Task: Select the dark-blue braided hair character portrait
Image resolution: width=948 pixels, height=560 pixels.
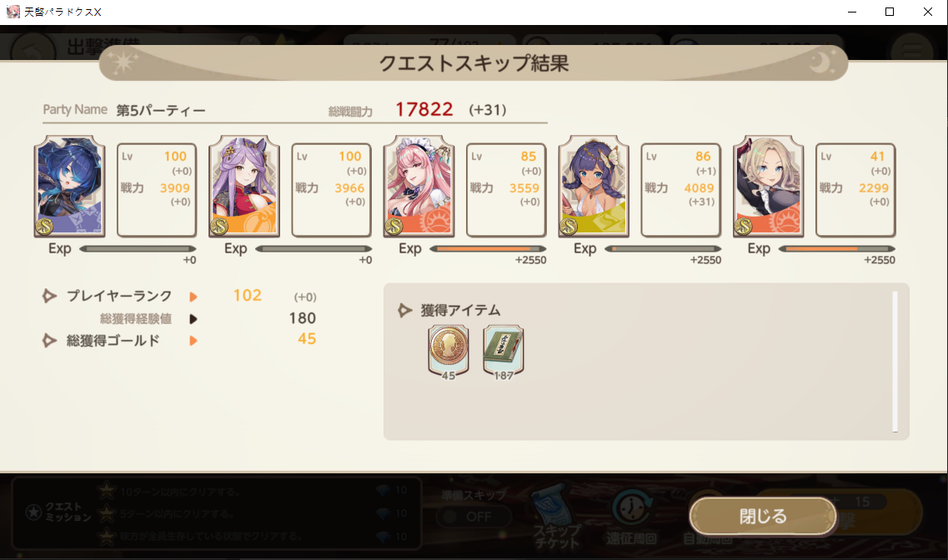Action: click(x=594, y=186)
